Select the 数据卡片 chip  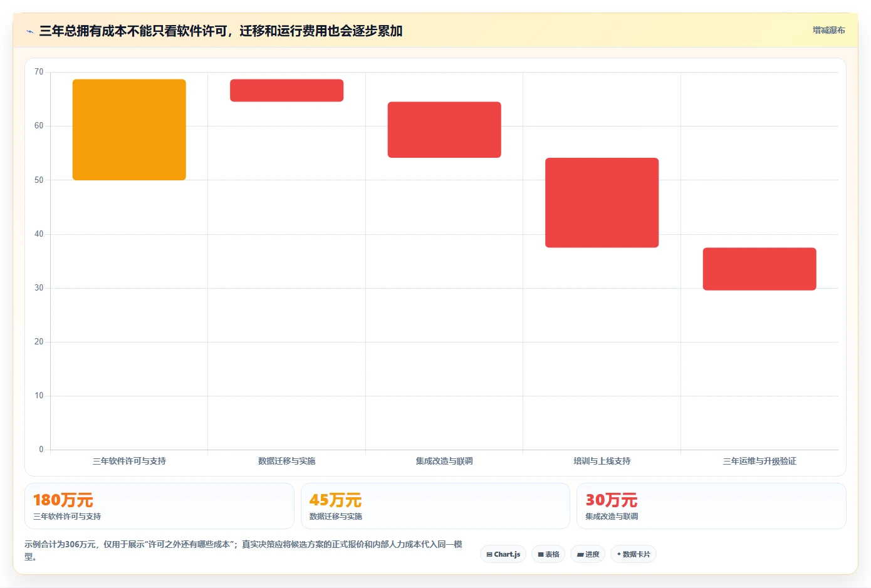pyautogui.click(x=634, y=554)
